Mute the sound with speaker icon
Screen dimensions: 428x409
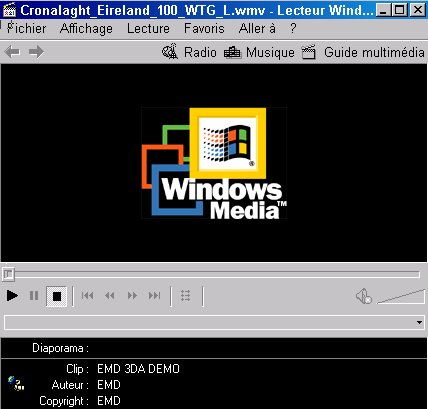tap(363, 296)
